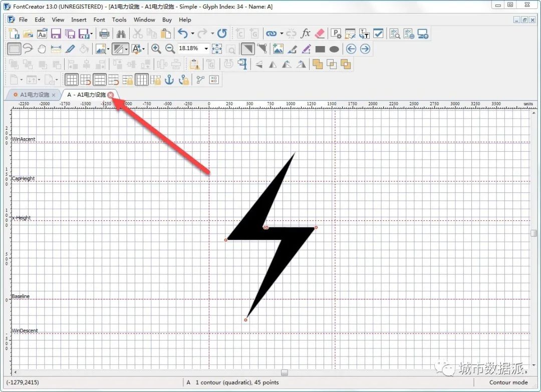Open the File menu
The image size is (541, 392).
pos(23,20)
